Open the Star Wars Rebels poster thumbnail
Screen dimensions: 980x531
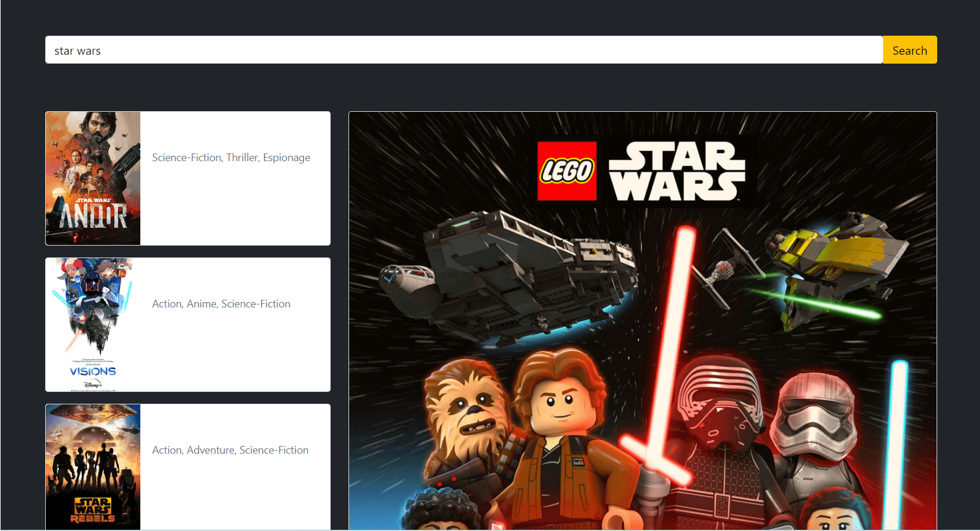(x=93, y=466)
